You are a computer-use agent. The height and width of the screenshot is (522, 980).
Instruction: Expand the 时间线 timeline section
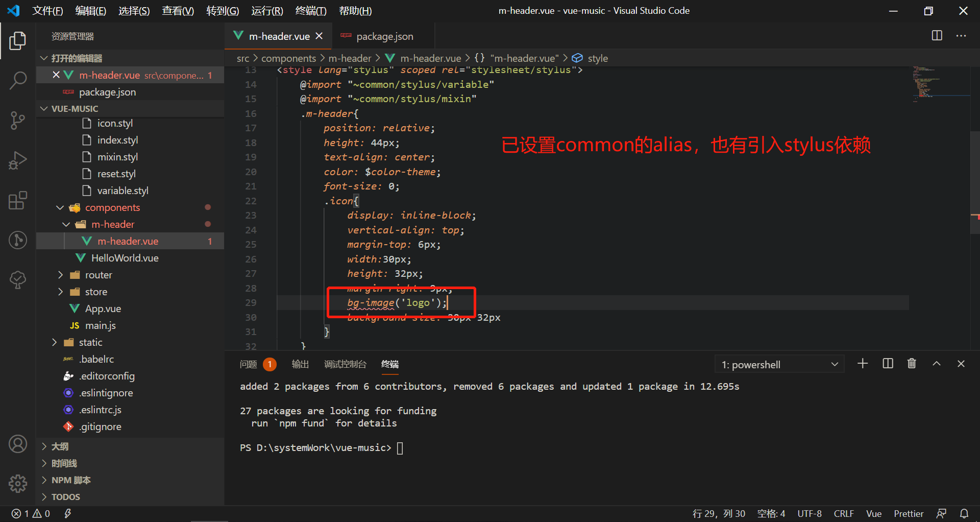[44, 463]
